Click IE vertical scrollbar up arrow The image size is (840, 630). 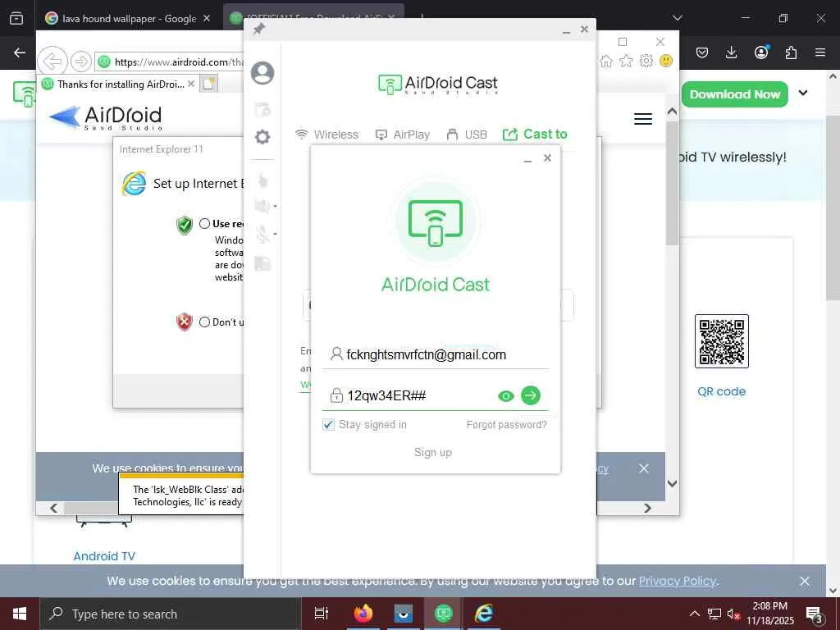(672, 112)
